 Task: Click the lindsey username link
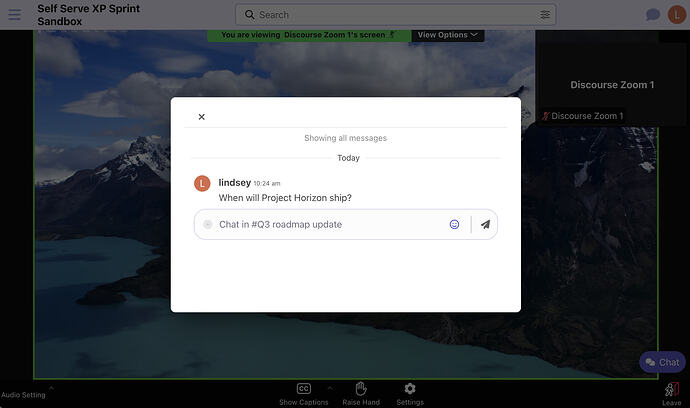point(235,182)
